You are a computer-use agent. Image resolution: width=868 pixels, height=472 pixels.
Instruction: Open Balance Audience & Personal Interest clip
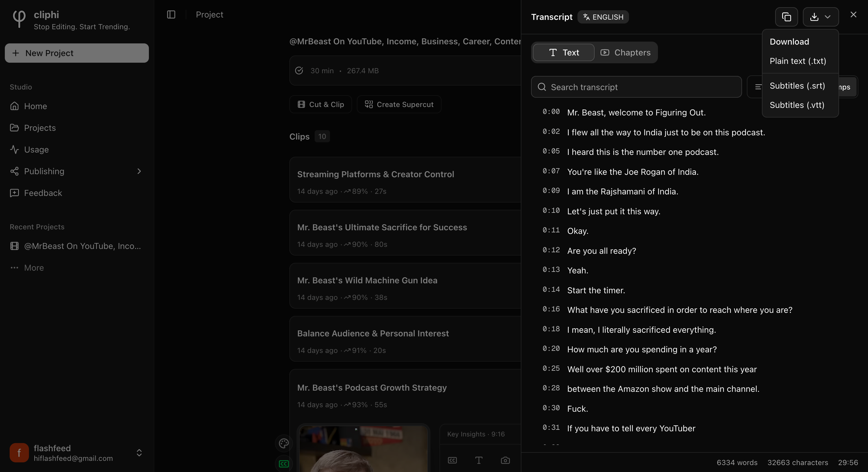[373, 334]
